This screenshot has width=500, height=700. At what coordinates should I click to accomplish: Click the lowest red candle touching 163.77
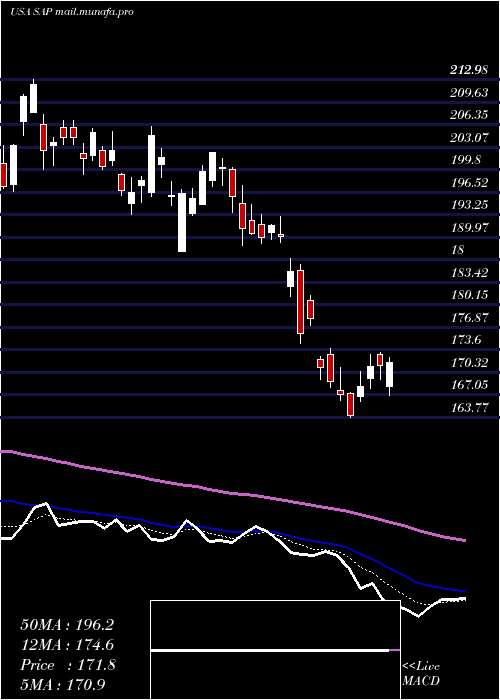(350, 404)
